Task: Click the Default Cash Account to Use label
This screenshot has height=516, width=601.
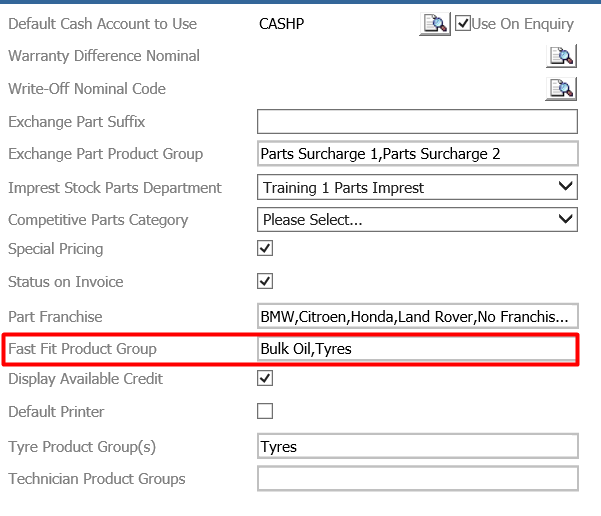Action: (102, 24)
